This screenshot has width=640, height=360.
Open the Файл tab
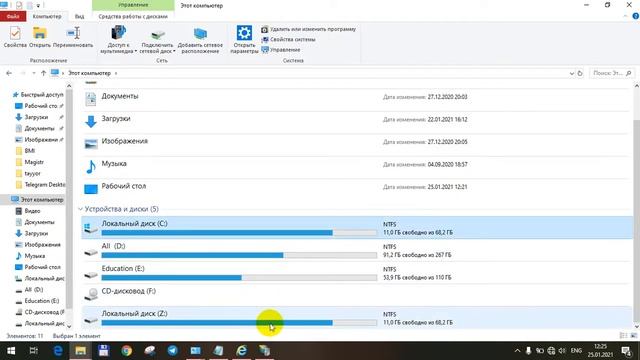coord(13,16)
